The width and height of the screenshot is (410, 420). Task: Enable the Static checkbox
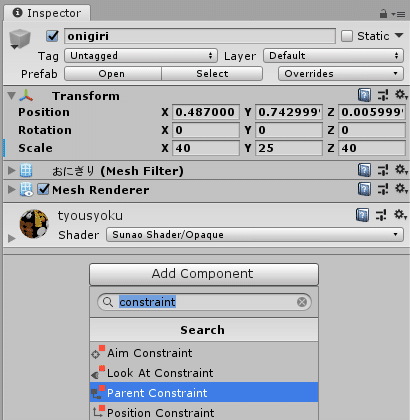point(347,36)
